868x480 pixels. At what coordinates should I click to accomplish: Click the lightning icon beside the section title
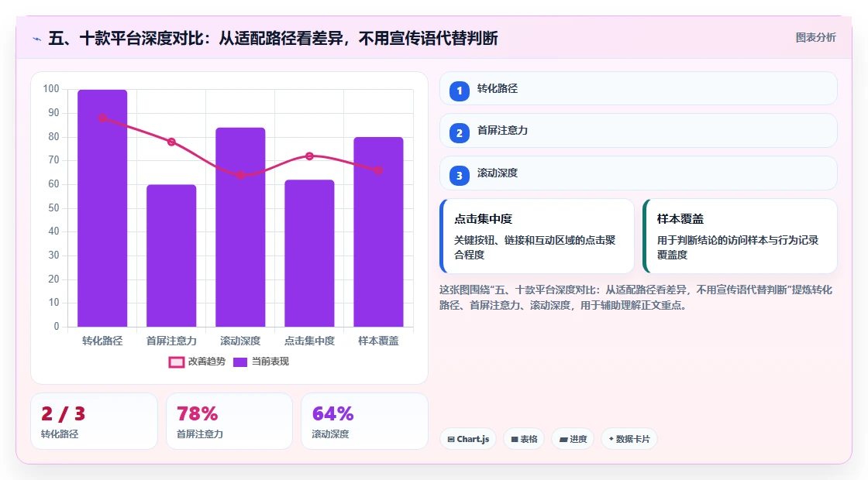37,39
